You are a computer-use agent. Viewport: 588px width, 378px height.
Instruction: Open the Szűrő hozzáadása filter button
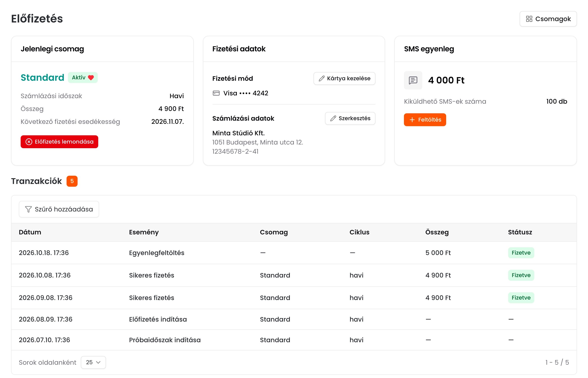[x=59, y=209]
